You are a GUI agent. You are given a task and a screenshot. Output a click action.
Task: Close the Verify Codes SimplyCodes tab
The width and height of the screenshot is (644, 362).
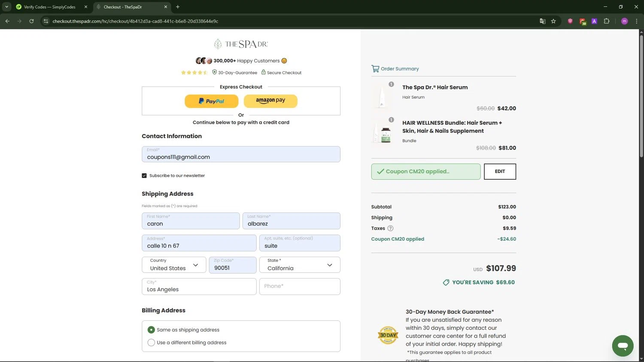[x=86, y=7]
